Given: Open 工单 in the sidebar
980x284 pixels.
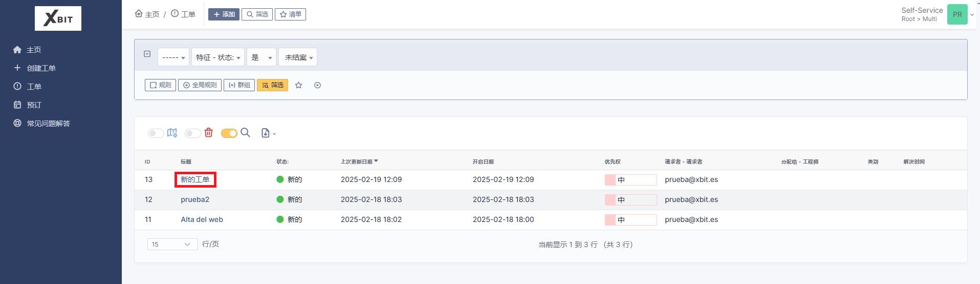Looking at the screenshot, I should point(27,87).
